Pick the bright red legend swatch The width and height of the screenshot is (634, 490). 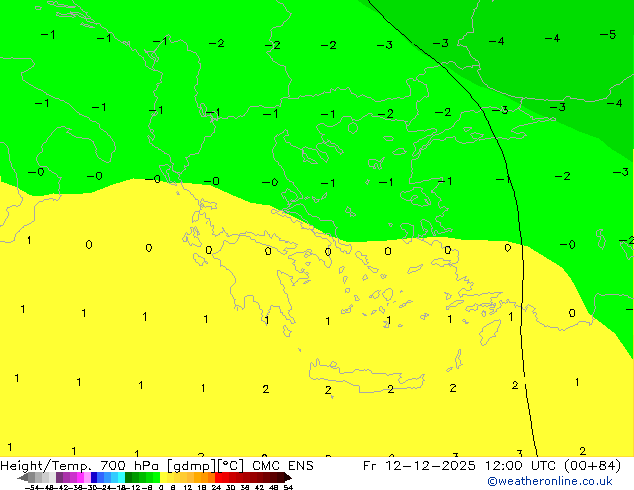218,478
